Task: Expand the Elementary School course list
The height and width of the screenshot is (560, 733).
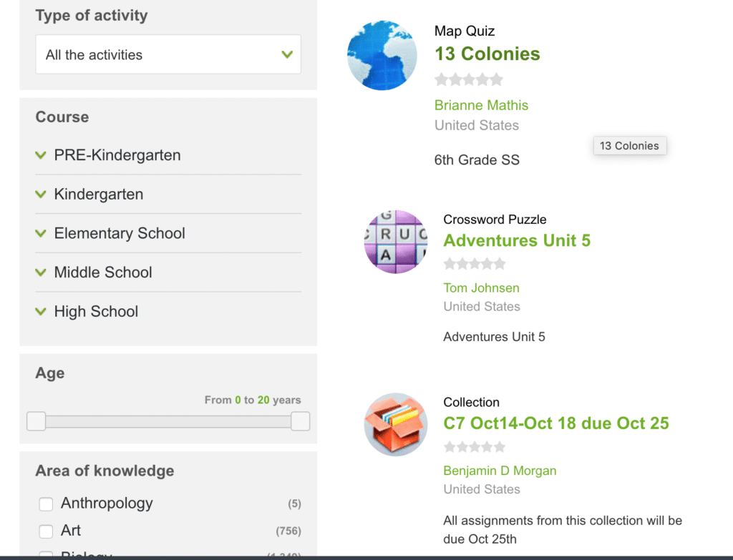Action: click(x=119, y=233)
